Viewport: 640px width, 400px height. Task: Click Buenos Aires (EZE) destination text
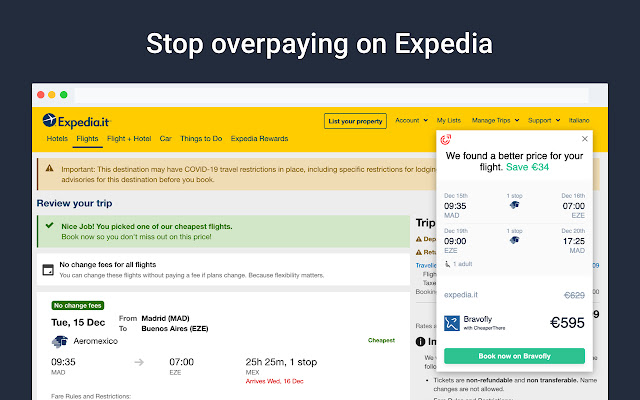[175, 329]
